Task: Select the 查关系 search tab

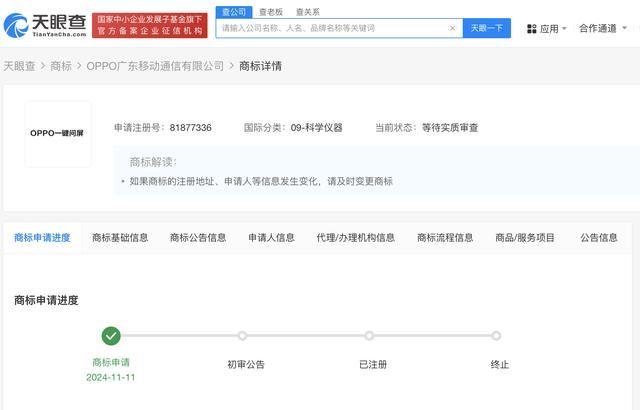Action: [x=307, y=12]
